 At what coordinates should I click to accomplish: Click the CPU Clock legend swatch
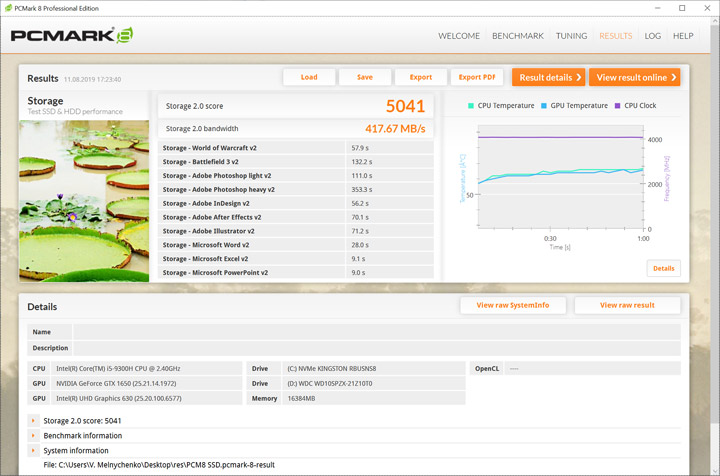coord(617,106)
